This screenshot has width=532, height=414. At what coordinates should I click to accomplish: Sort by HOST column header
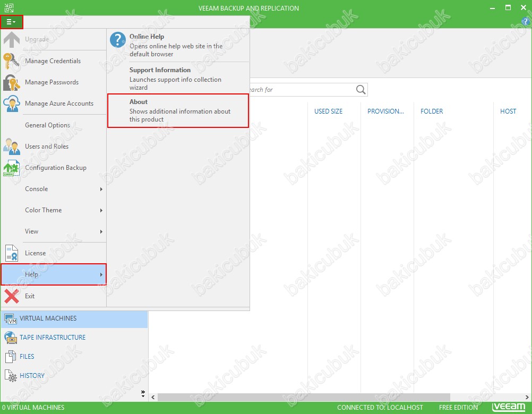(508, 111)
